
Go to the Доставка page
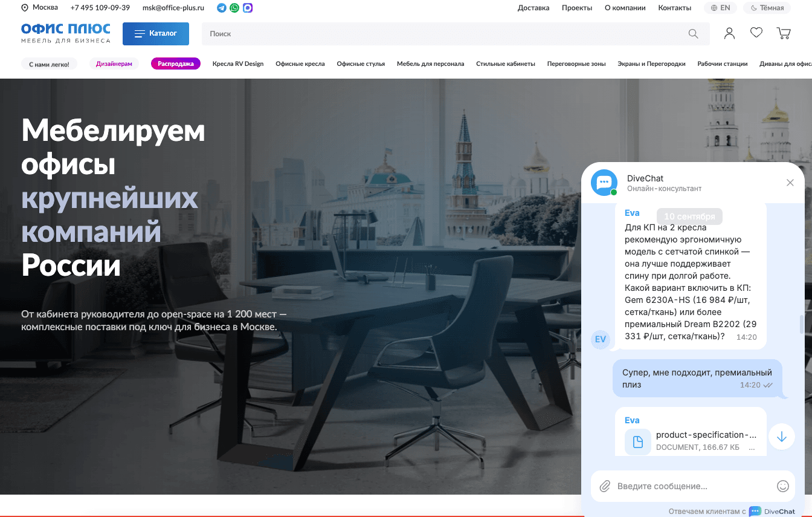(x=533, y=8)
